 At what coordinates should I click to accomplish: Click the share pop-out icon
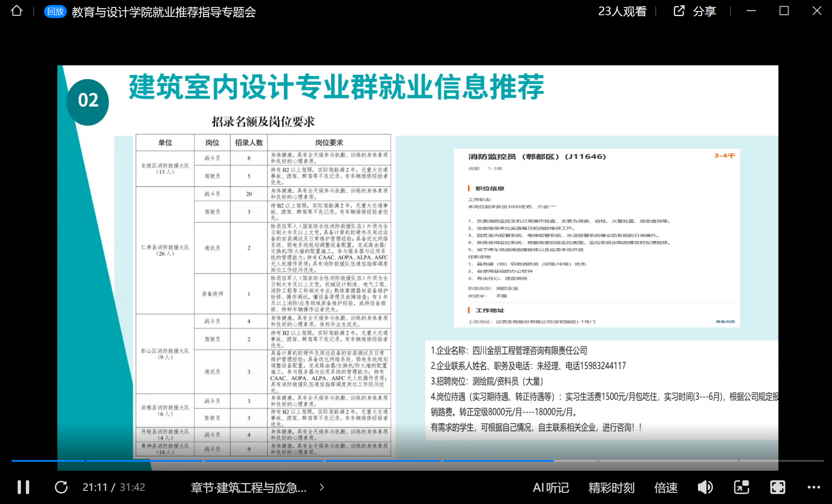[x=679, y=11]
